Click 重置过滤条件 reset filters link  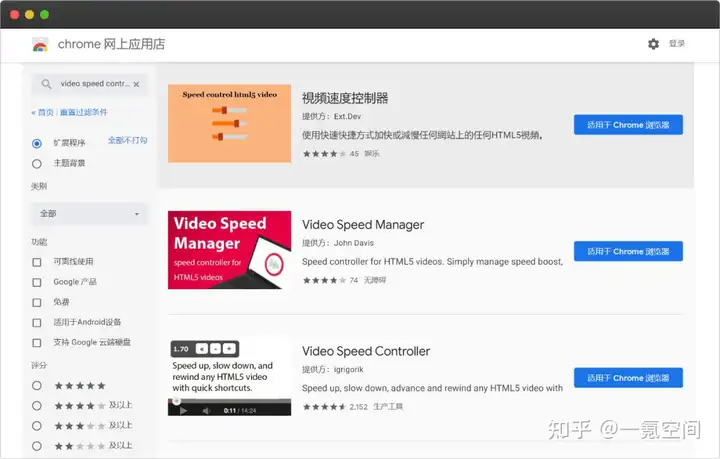pyautogui.click(x=84, y=112)
